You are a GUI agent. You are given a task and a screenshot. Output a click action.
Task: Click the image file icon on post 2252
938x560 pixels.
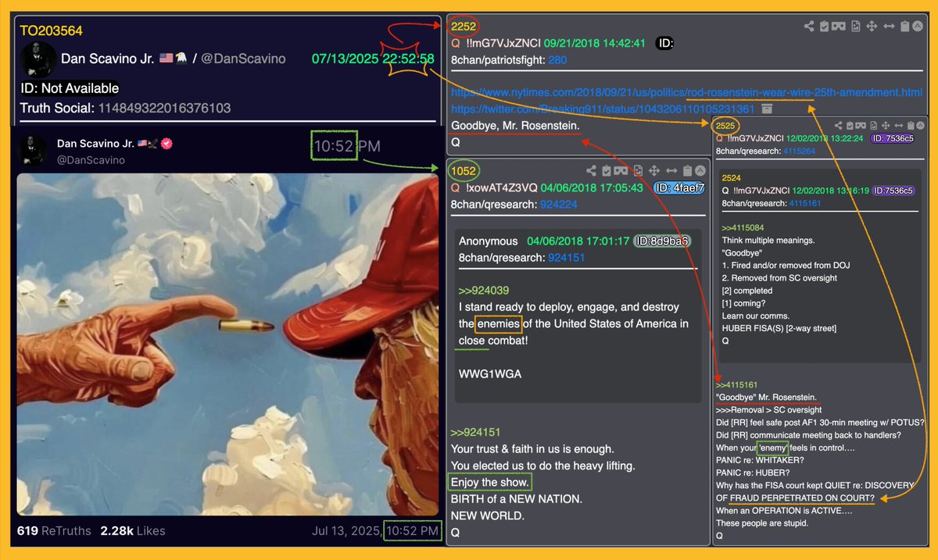tap(856, 27)
